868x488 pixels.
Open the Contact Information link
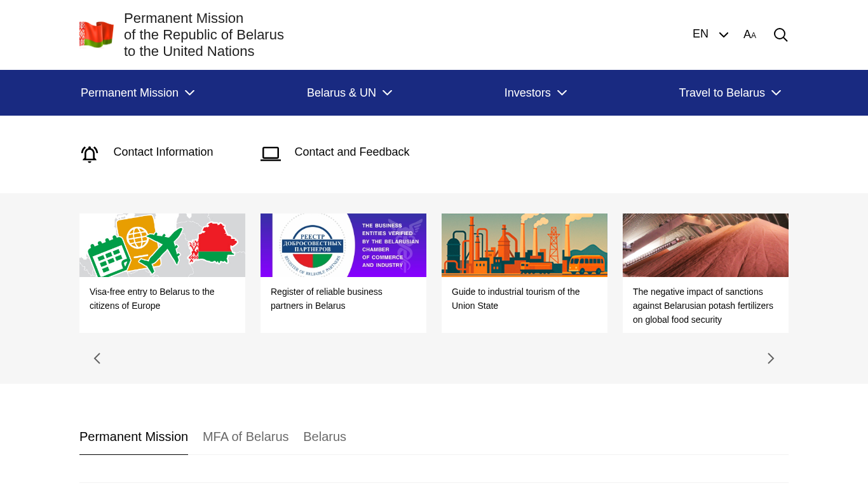pyautogui.click(x=163, y=152)
